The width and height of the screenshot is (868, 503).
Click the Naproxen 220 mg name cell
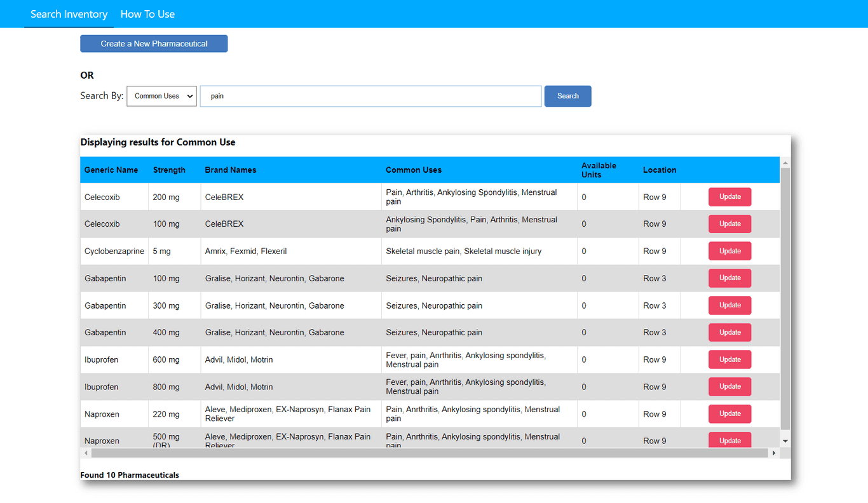click(114, 414)
